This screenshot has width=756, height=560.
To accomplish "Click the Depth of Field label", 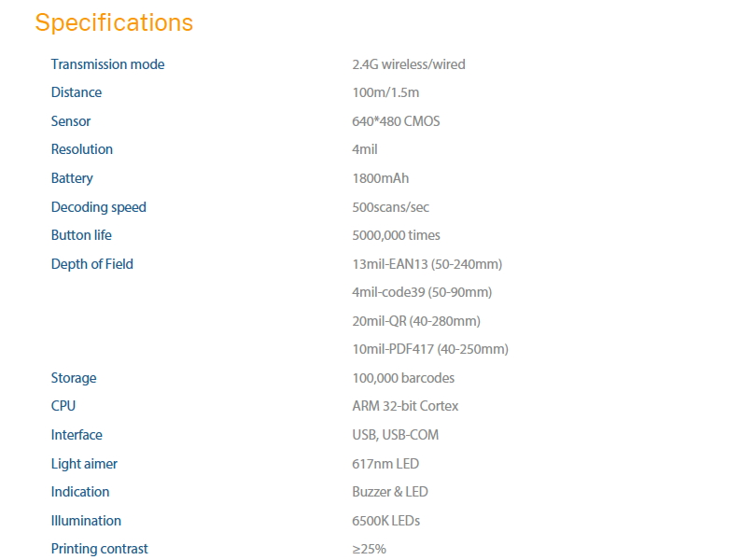I will pyautogui.click(x=92, y=264).
